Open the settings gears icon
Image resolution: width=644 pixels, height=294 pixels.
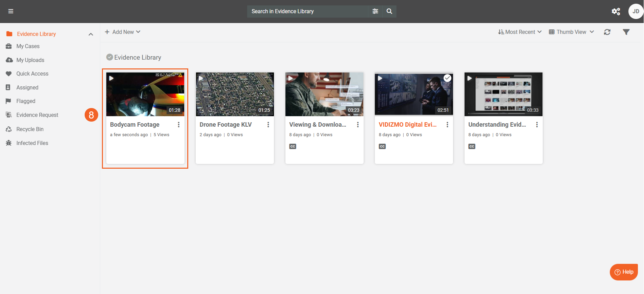click(x=616, y=12)
